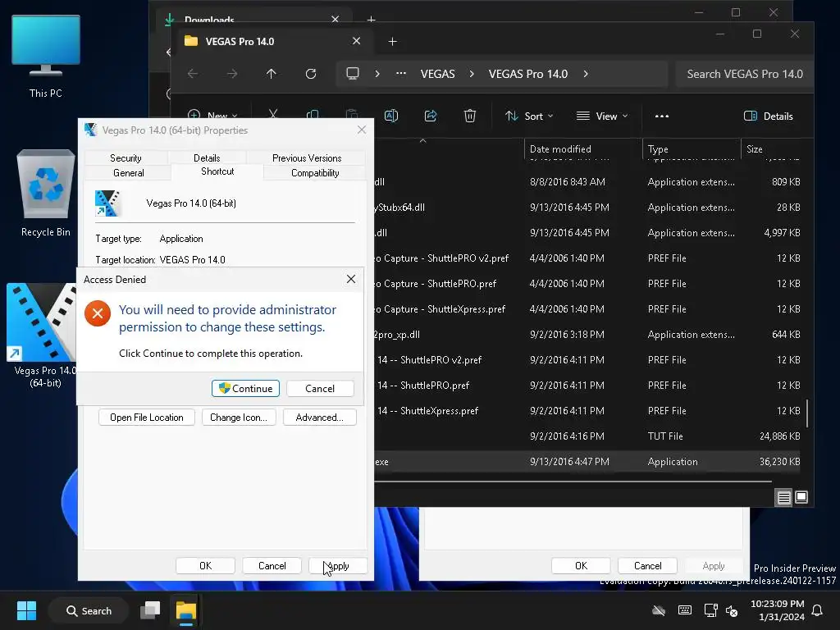Select the Recycle Bin desktop icon
Viewport: 840px width, 630px height.
46,193
